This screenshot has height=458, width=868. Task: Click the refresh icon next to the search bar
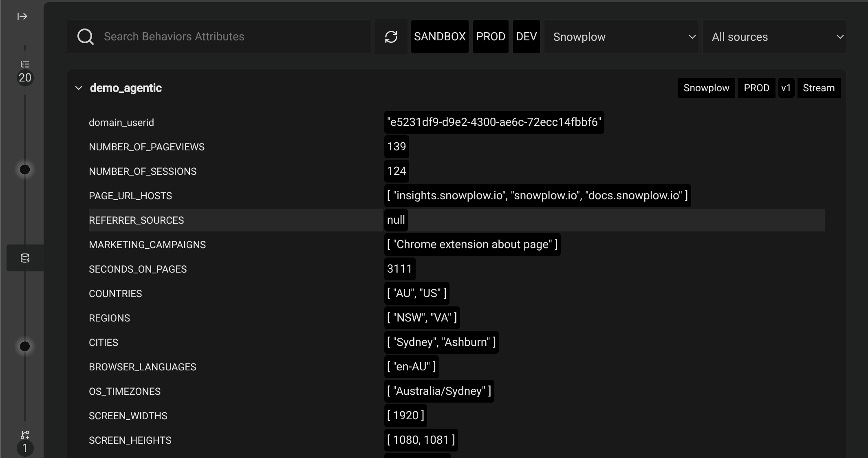click(x=391, y=37)
